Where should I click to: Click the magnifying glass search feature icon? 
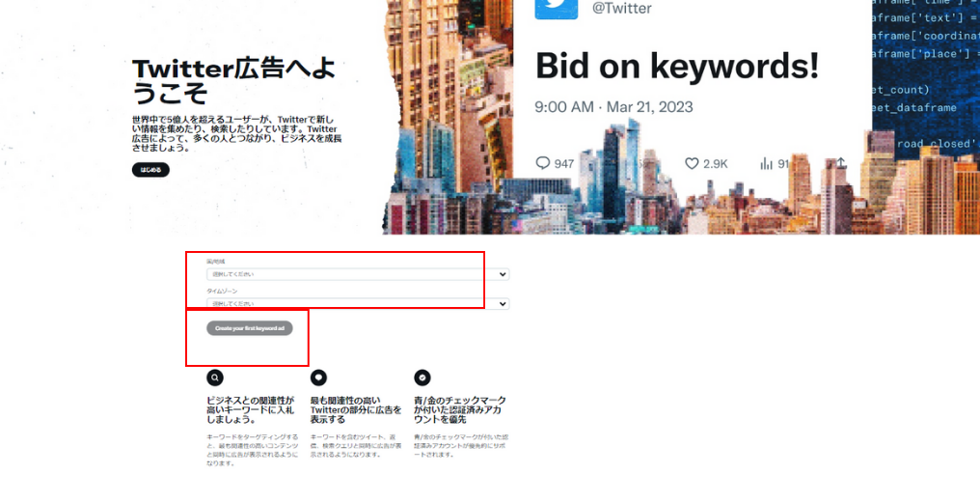[215, 377]
